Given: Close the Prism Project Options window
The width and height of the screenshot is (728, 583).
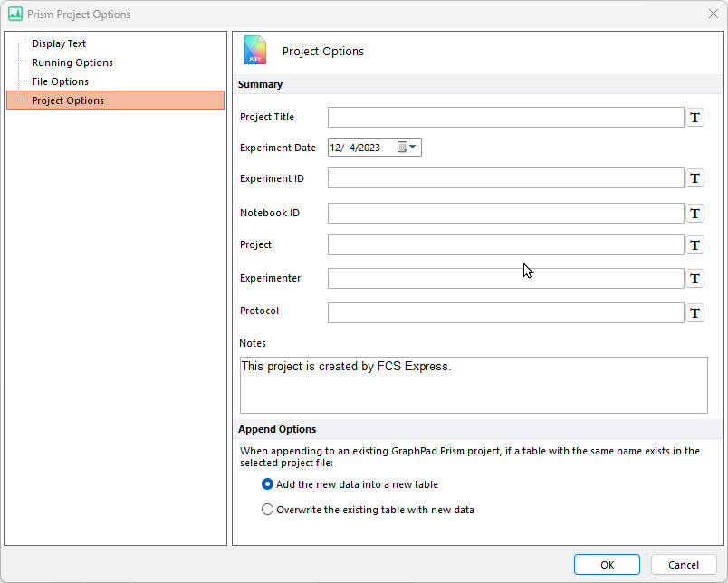Looking at the screenshot, I should pyautogui.click(x=714, y=14).
